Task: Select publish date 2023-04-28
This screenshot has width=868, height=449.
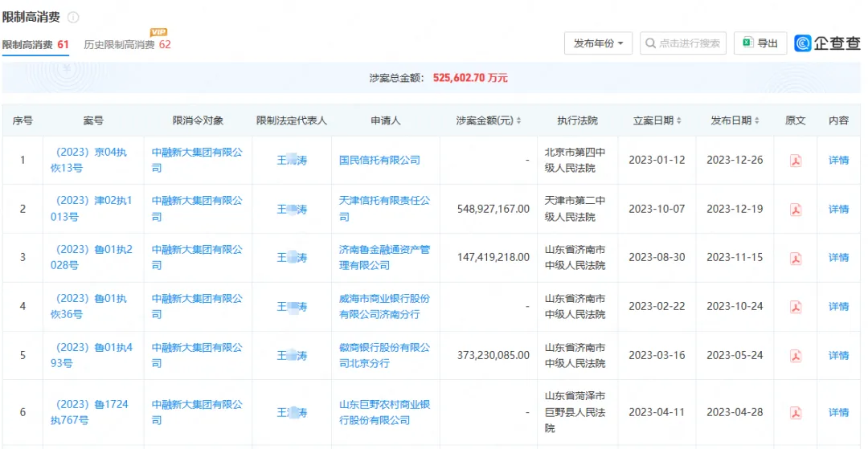Action: click(735, 413)
